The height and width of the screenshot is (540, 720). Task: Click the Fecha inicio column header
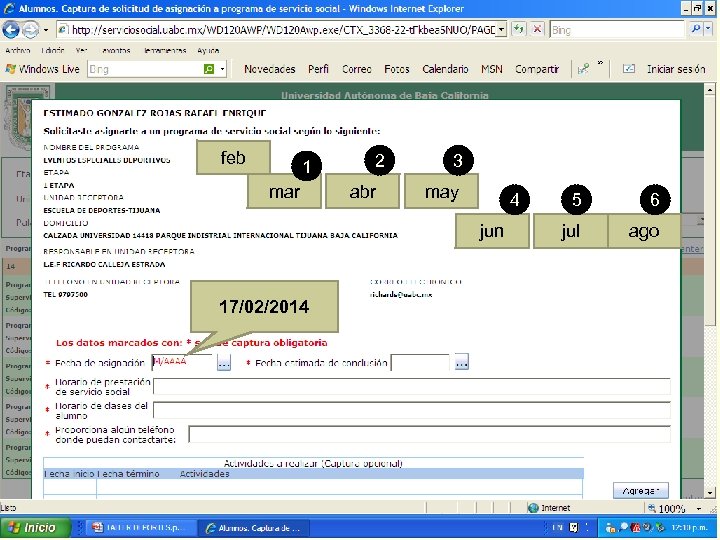pos(69,474)
